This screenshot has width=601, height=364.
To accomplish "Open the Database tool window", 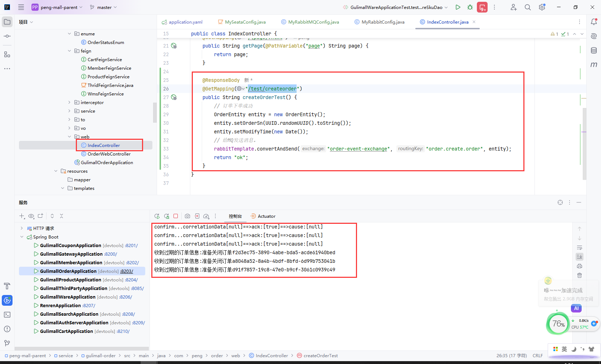I will 594,50.
